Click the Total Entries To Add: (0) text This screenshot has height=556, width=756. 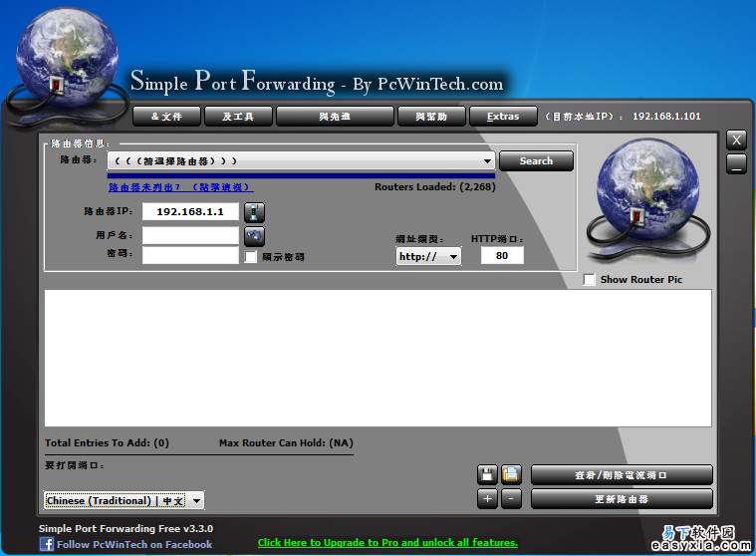click(107, 442)
